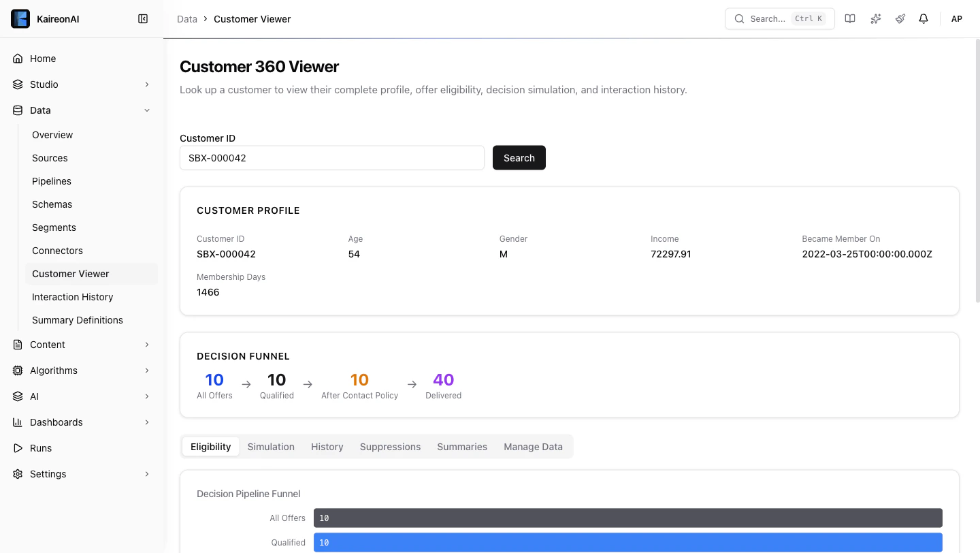Open the search magnifier in the top bar
Viewport: 980px width, 553px height.
click(739, 18)
